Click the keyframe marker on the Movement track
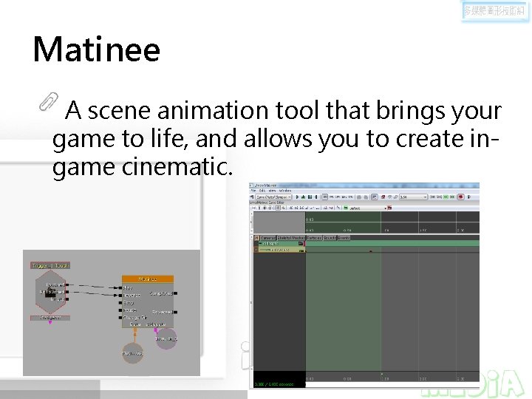Screen dimensions: 532x399 pyautogui.click(x=370, y=251)
